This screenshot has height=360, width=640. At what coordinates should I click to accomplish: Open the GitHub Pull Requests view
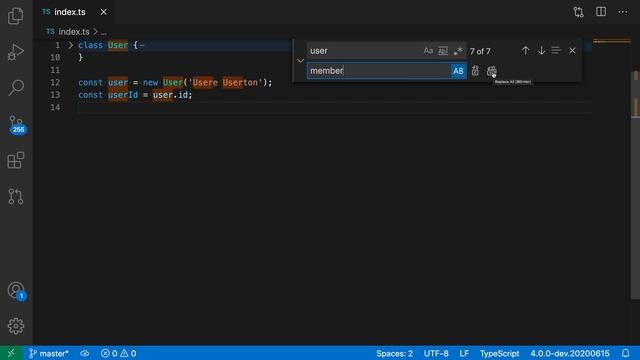click(x=16, y=196)
